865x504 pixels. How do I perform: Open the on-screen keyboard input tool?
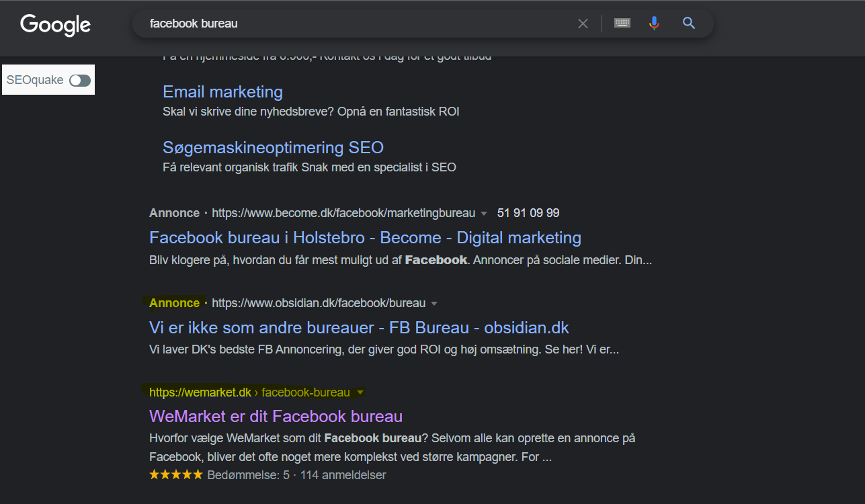pos(622,24)
